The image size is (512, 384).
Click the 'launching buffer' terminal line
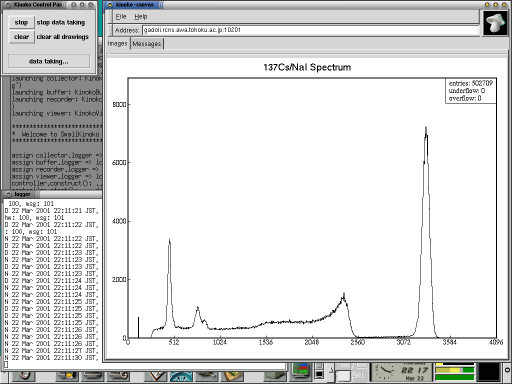tap(57, 92)
